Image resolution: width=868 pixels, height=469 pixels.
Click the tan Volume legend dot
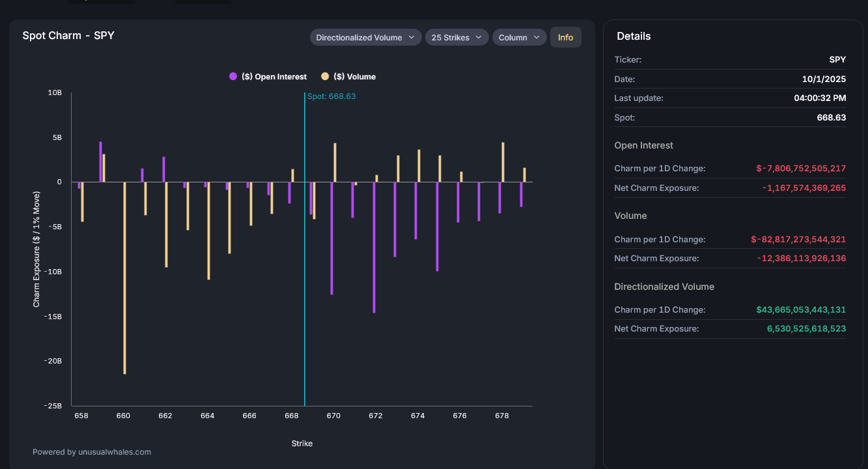coord(325,76)
